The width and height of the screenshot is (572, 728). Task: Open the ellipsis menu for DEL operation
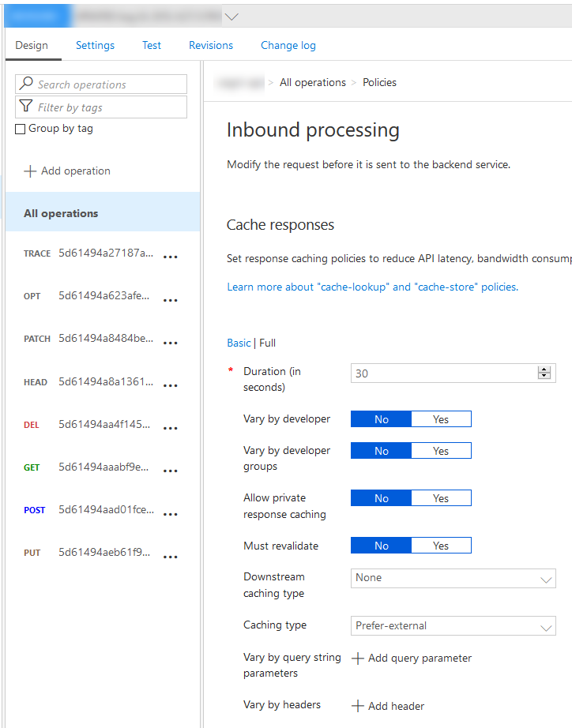pyautogui.click(x=170, y=428)
